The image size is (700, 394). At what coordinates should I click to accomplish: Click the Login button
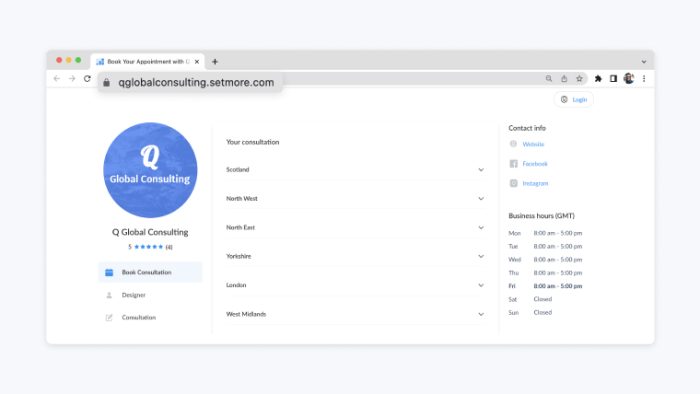[x=574, y=100]
